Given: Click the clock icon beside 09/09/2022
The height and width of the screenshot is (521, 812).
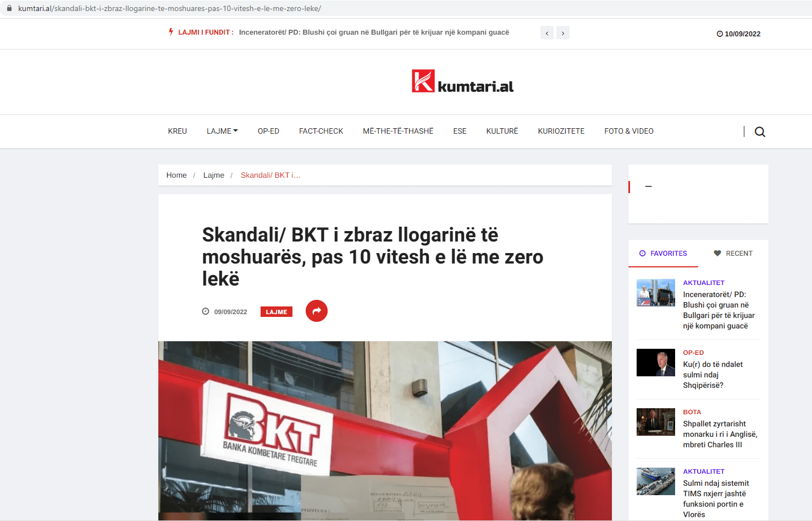Looking at the screenshot, I should [x=206, y=311].
